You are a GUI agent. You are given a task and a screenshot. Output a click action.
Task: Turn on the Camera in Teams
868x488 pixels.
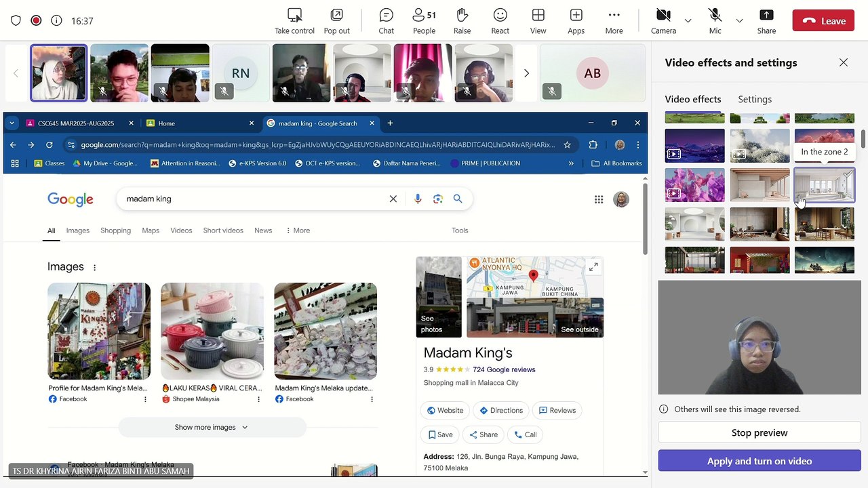tap(663, 21)
